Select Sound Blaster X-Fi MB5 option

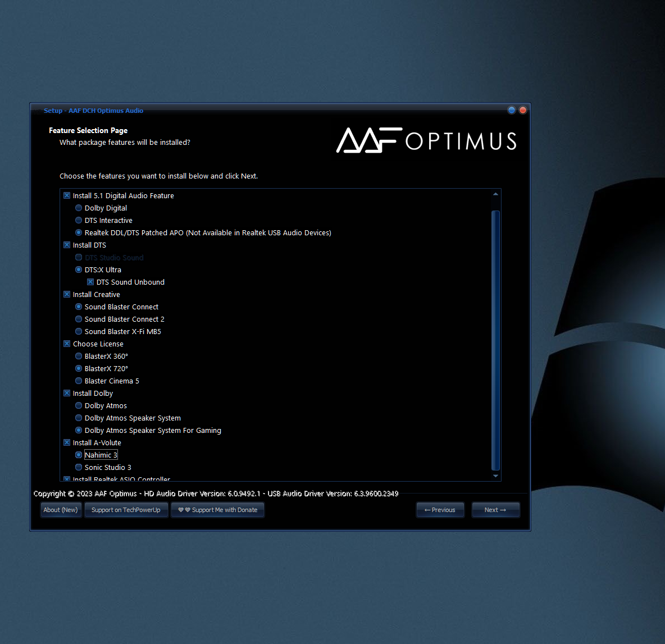click(x=79, y=331)
